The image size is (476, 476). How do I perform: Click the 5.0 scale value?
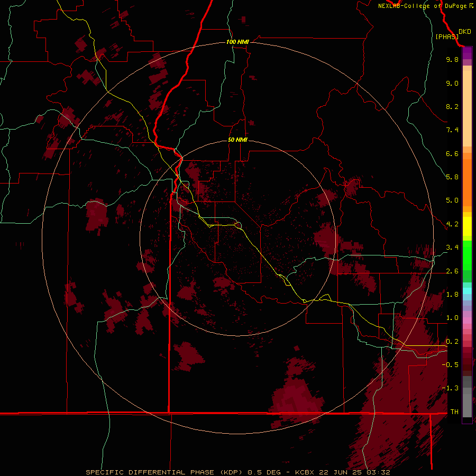tap(452, 200)
